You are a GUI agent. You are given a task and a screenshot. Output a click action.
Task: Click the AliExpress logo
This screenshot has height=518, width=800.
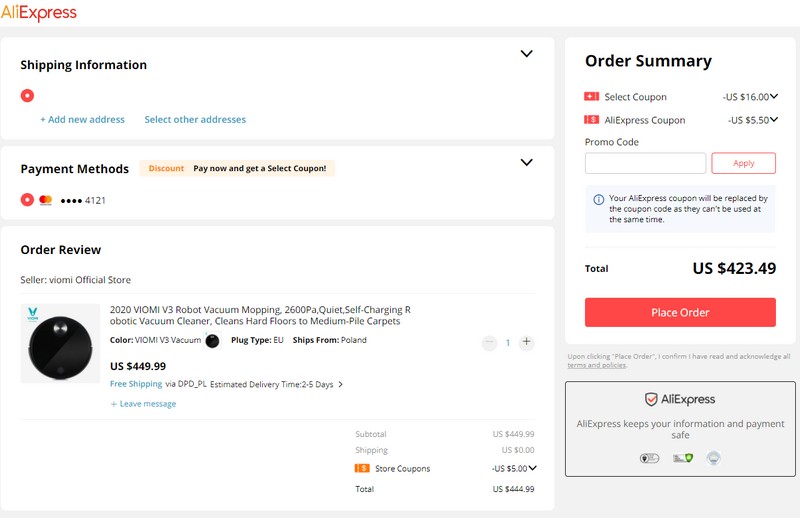point(39,12)
